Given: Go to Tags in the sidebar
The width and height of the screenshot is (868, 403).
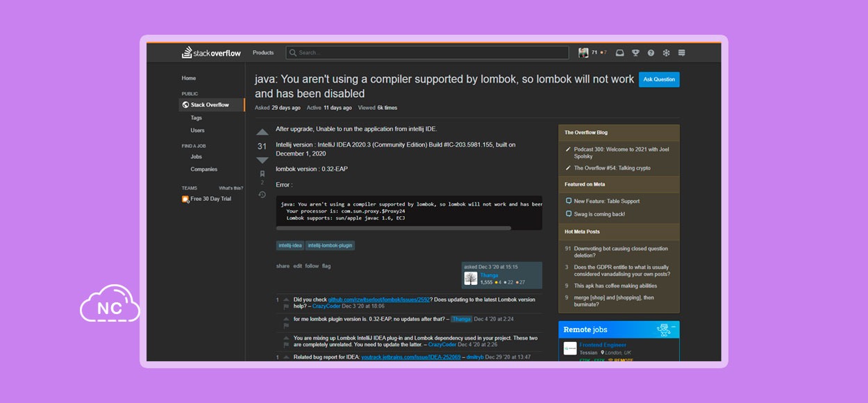Looking at the screenshot, I should (197, 117).
